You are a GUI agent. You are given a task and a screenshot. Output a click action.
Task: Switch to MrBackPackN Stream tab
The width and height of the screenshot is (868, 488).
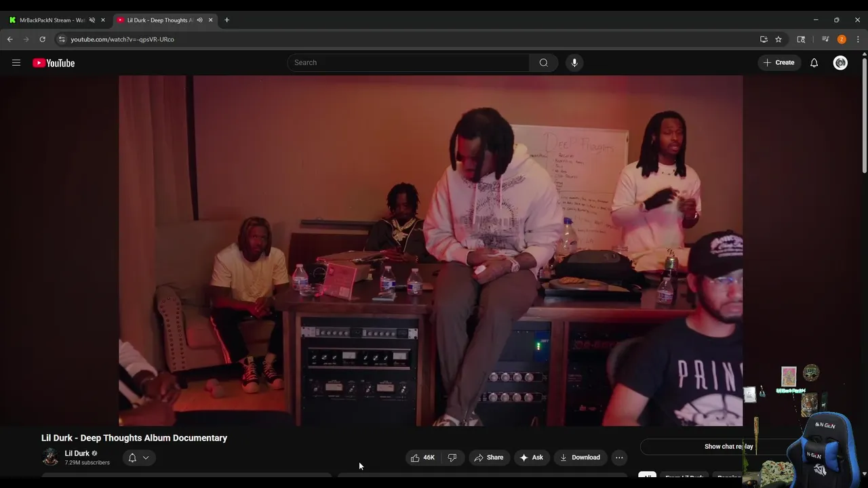click(x=52, y=20)
